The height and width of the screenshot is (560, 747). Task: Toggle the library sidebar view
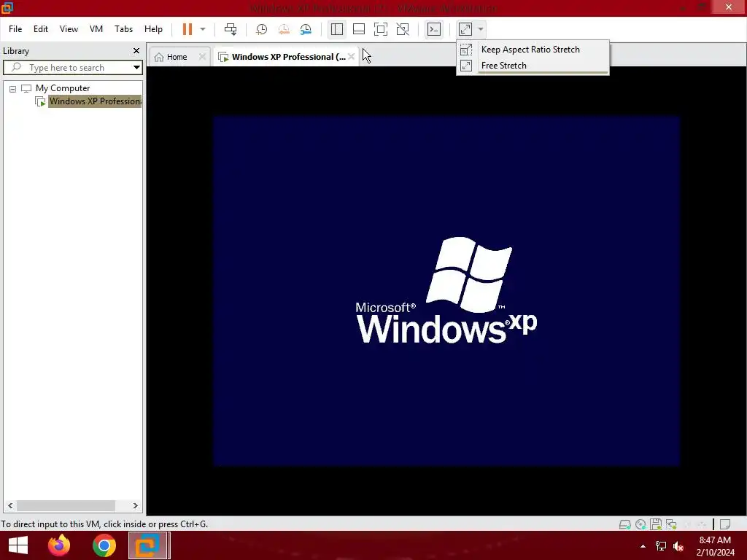click(x=337, y=29)
